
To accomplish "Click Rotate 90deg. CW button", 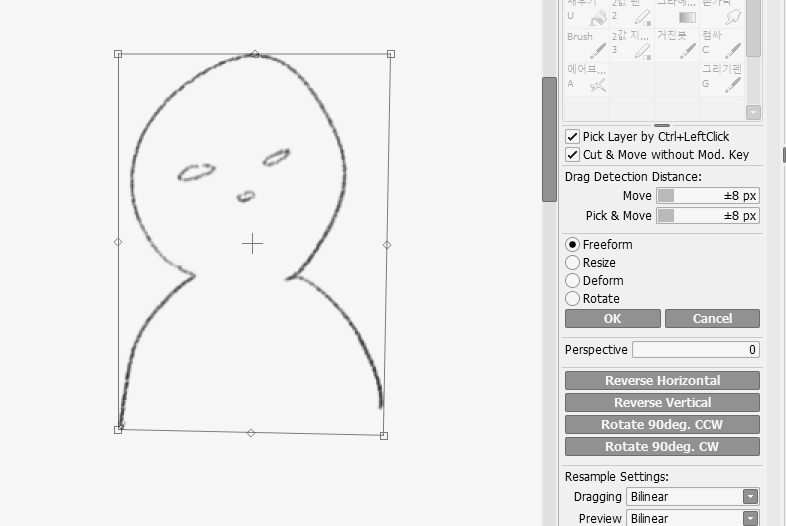I will click(662, 447).
